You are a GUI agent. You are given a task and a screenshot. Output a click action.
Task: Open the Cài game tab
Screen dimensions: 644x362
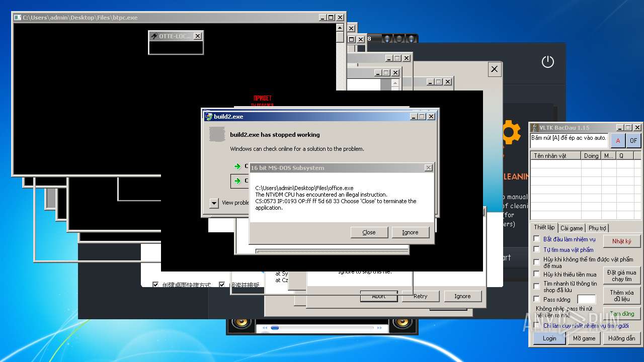tap(572, 228)
